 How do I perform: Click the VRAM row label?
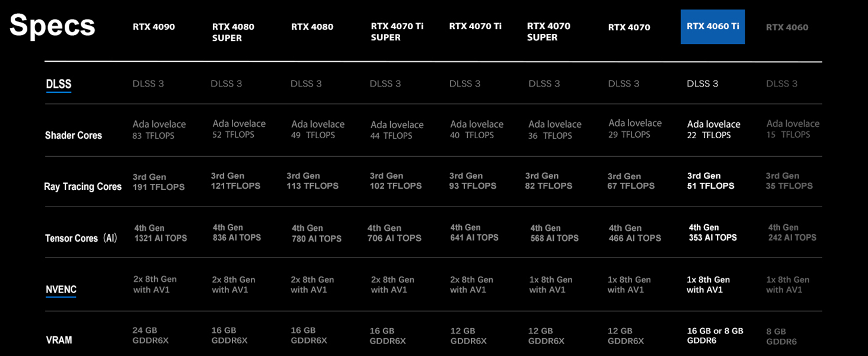[x=59, y=341]
